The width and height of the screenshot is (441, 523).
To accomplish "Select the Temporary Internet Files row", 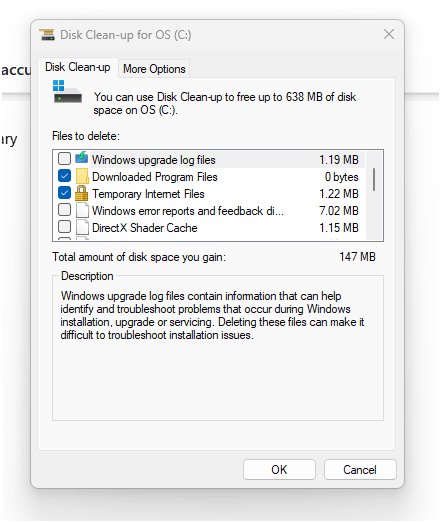I will (x=211, y=193).
